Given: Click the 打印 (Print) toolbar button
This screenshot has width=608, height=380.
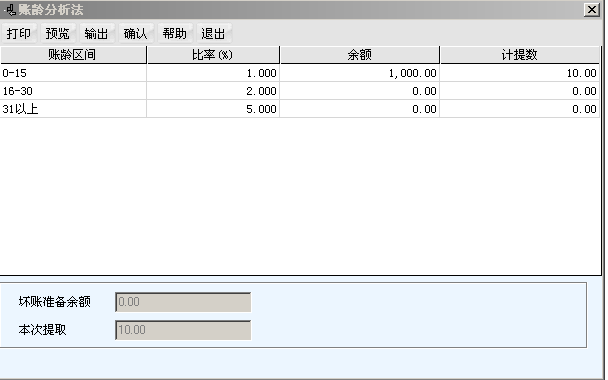Looking at the screenshot, I should coord(19,33).
